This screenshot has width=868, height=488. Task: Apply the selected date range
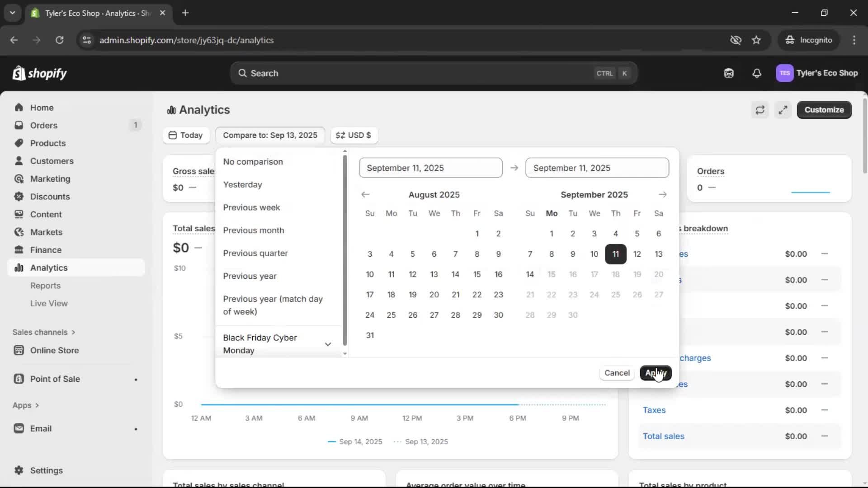(x=656, y=373)
